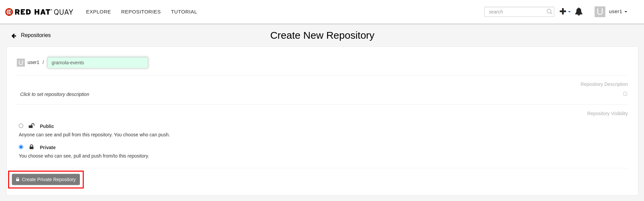Screen dimensions: 644x201
Task: Click the user1 avatar in the header
Action: (x=600, y=11)
